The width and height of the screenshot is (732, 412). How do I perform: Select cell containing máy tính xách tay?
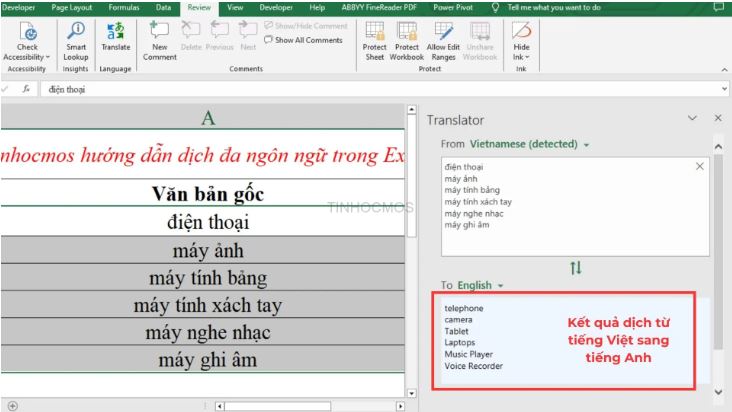point(203,305)
